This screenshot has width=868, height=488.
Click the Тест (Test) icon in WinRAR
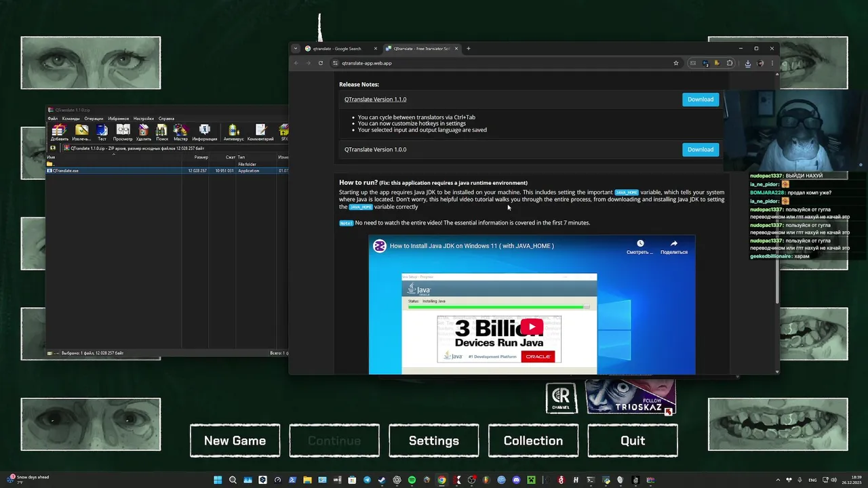102,131
